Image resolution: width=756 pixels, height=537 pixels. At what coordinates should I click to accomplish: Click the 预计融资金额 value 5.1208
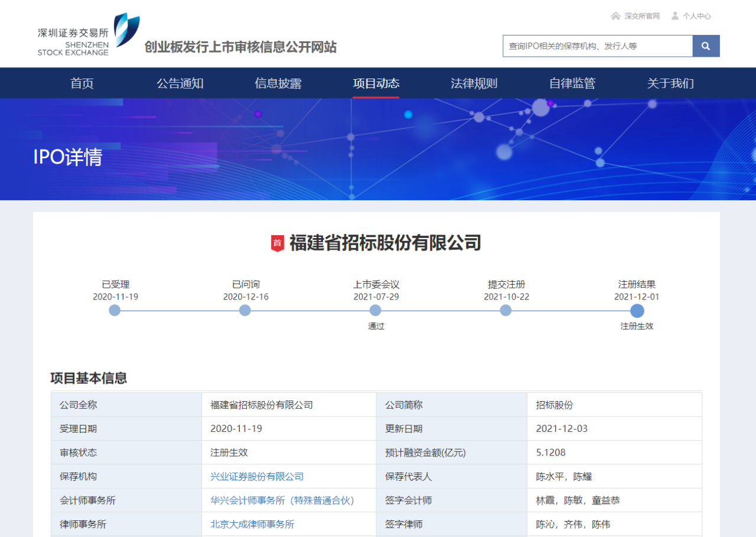click(550, 453)
